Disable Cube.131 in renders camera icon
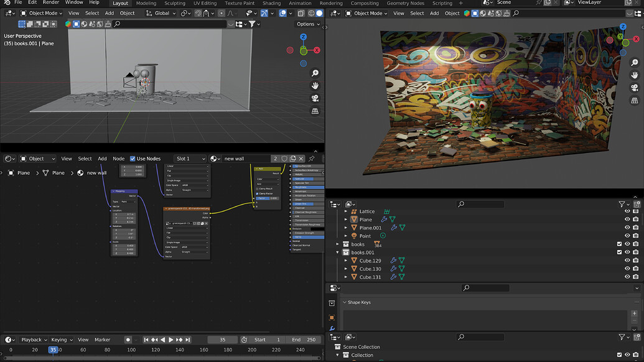The image size is (644, 362). pyautogui.click(x=636, y=277)
